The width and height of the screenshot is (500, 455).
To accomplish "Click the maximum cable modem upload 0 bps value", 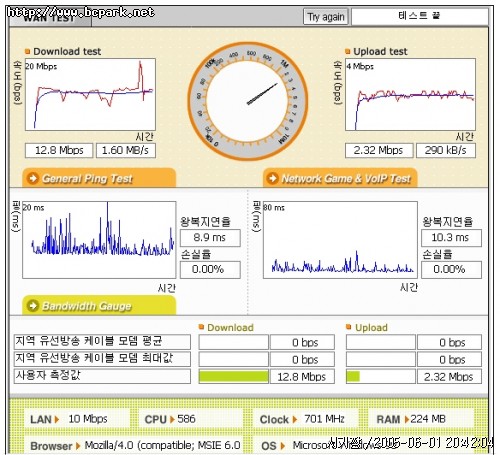I will (449, 359).
